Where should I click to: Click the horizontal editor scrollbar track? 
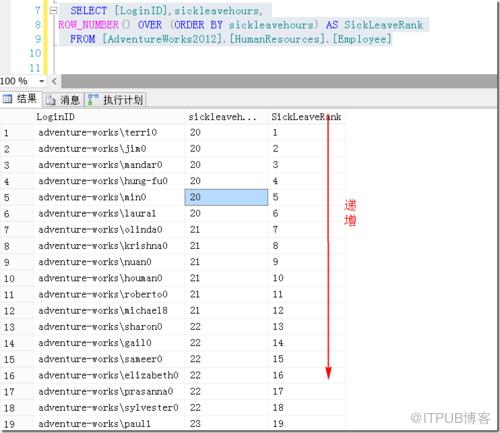coord(278,81)
